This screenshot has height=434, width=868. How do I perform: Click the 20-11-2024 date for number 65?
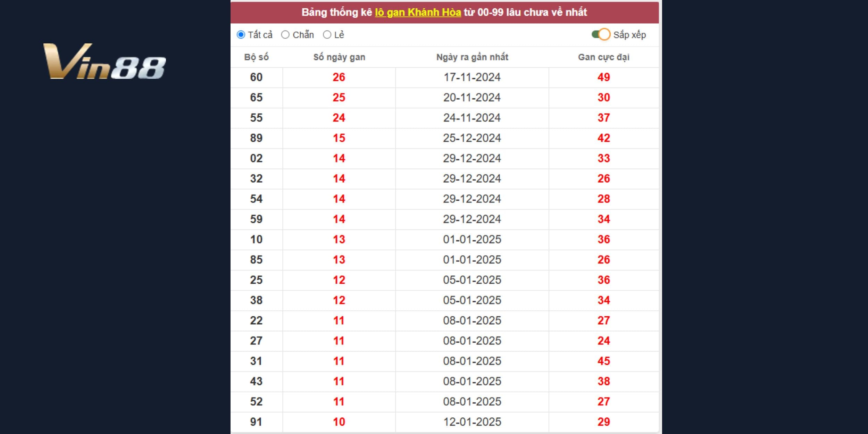(472, 98)
